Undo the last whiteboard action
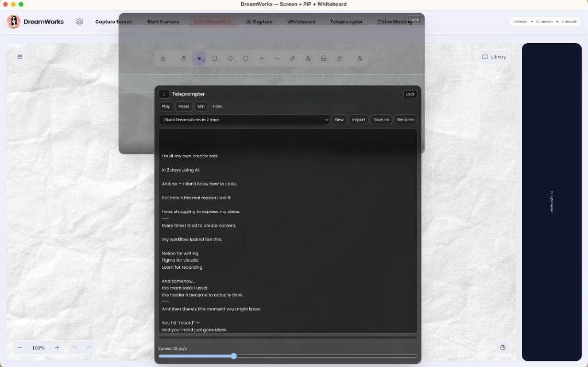The image size is (588, 367). click(75, 347)
